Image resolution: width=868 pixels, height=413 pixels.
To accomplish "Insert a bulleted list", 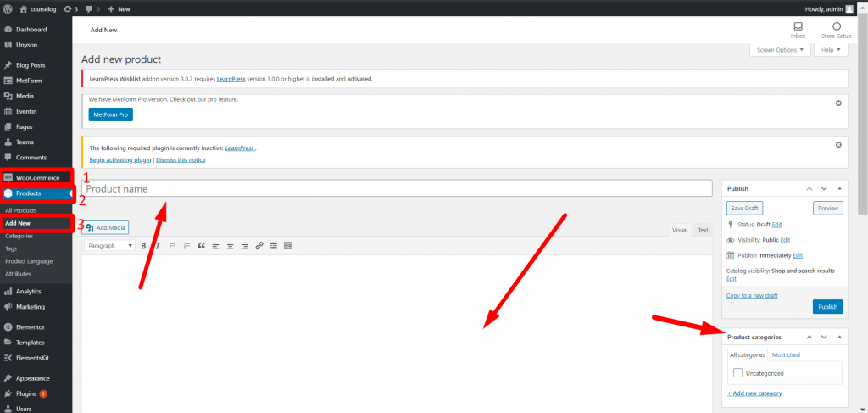I will [x=172, y=246].
